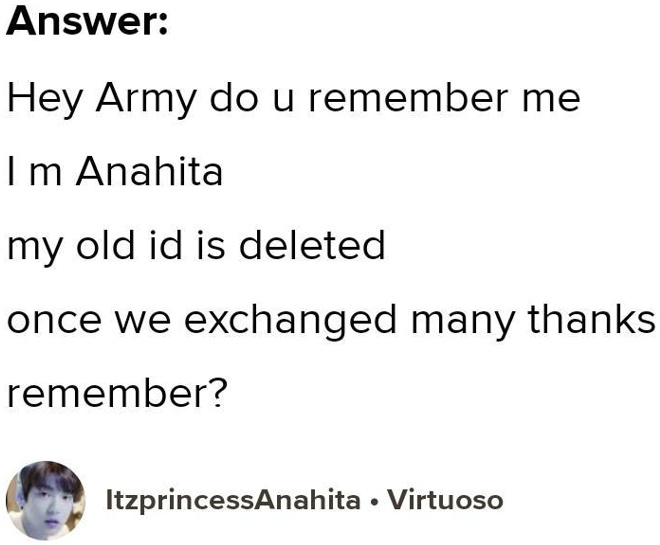This screenshot has width=660, height=545.
Task: Click the text line 'I m Anahita'
Action: tap(115, 171)
